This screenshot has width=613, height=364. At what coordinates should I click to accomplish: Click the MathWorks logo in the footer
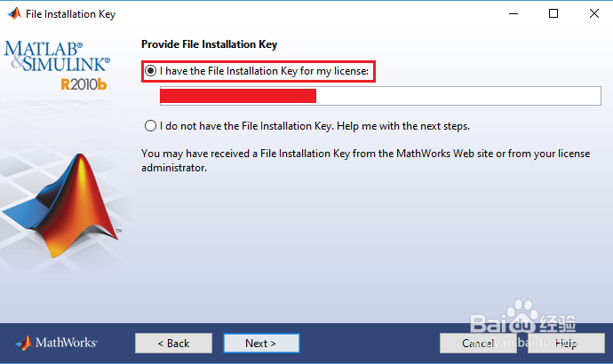57,343
